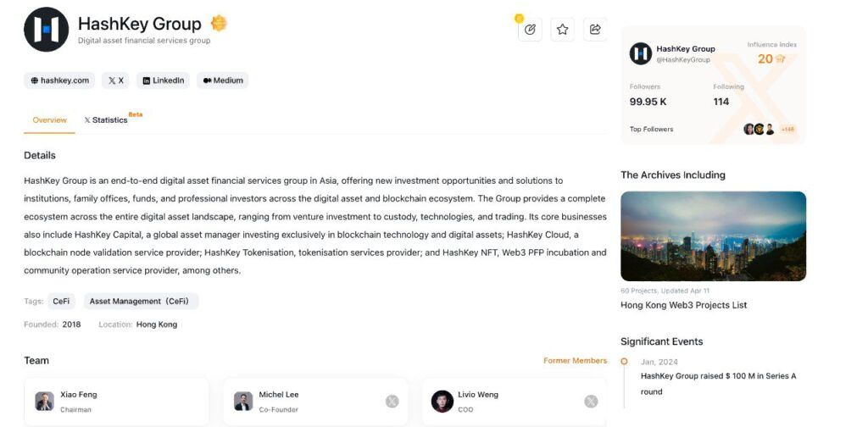This screenshot has height=427, width=868.
Task: Open the X social profile chip
Action: pyautogui.click(x=115, y=80)
